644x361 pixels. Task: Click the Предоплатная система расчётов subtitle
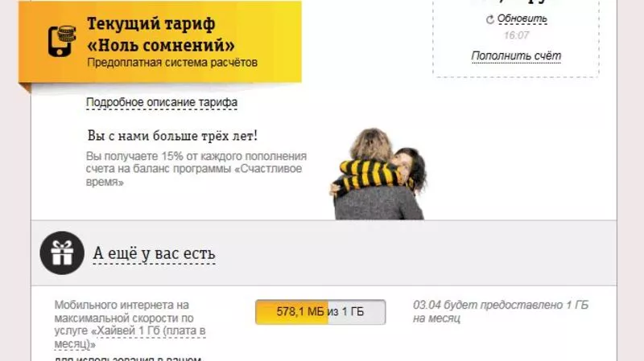172,63
